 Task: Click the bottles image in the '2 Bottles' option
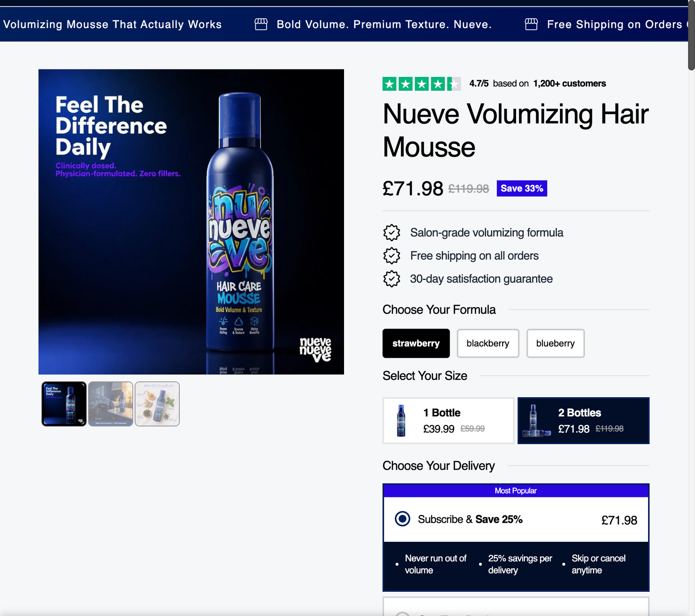coord(536,421)
